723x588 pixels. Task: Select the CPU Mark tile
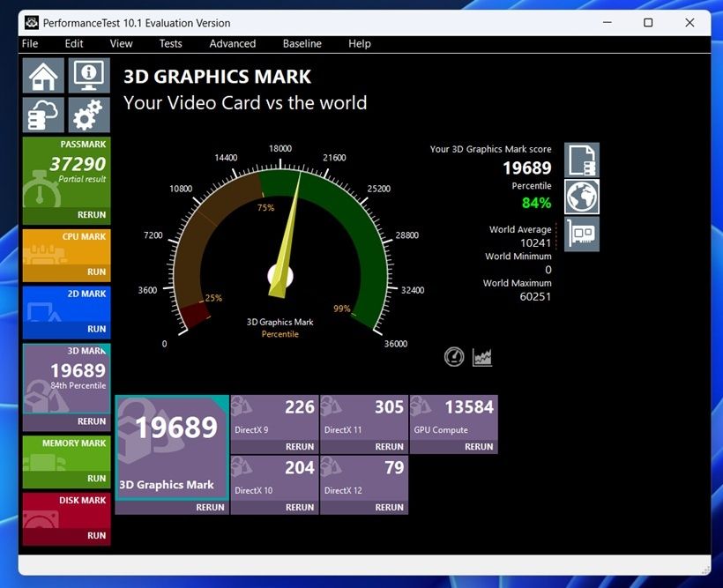tap(67, 247)
